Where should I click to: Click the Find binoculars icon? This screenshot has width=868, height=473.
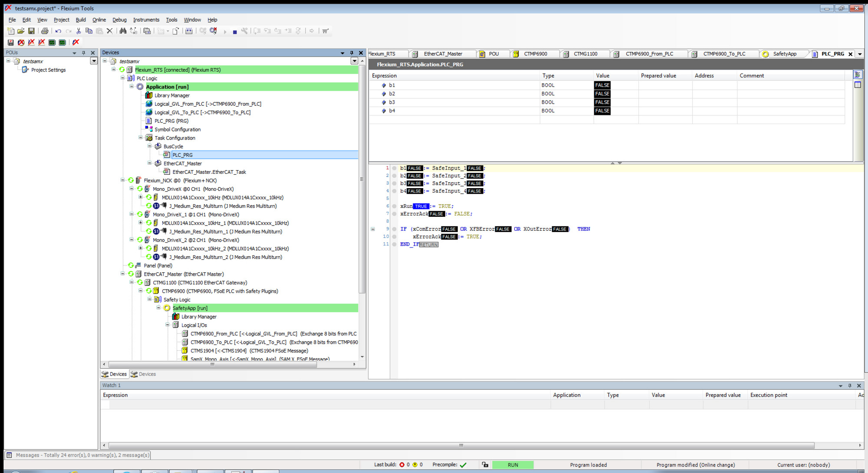[x=123, y=31]
